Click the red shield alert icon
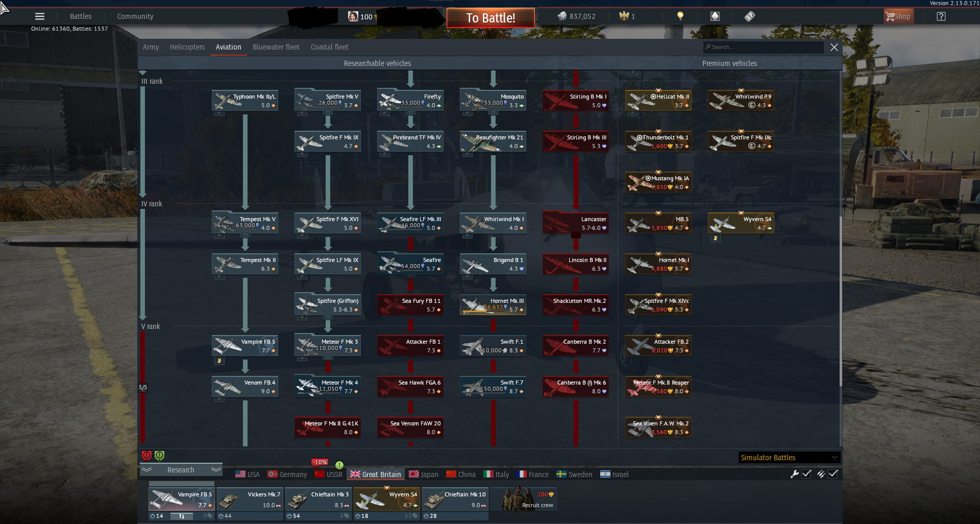Image resolution: width=980 pixels, height=524 pixels. coord(146,456)
